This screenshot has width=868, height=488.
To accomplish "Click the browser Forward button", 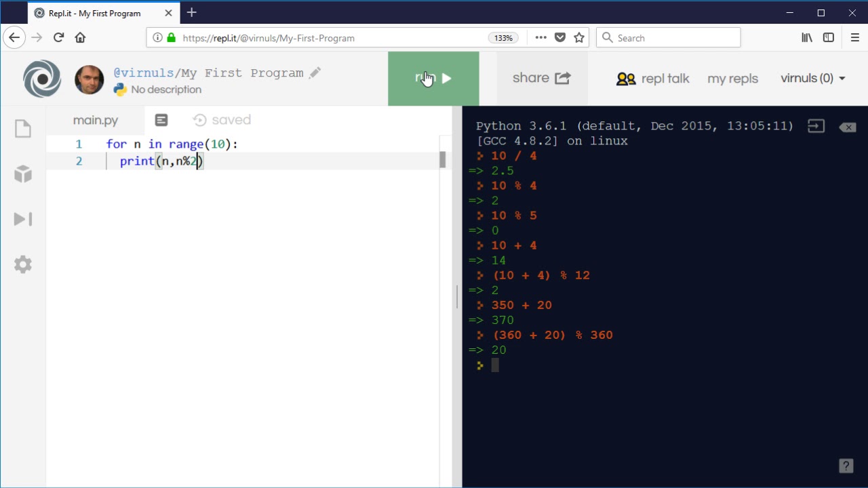I will [37, 38].
